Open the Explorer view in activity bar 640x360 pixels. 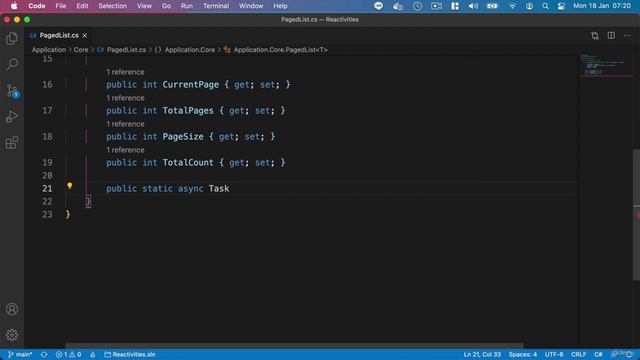click(12, 39)
